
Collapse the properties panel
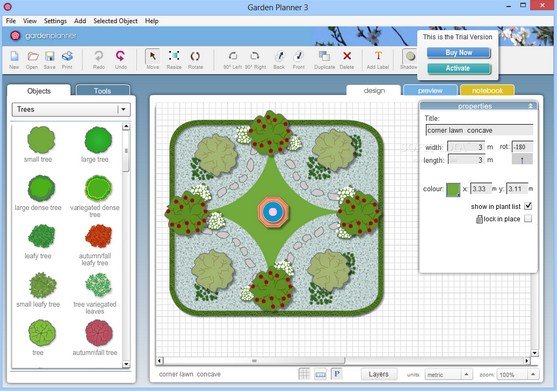[x=530, y=106]
